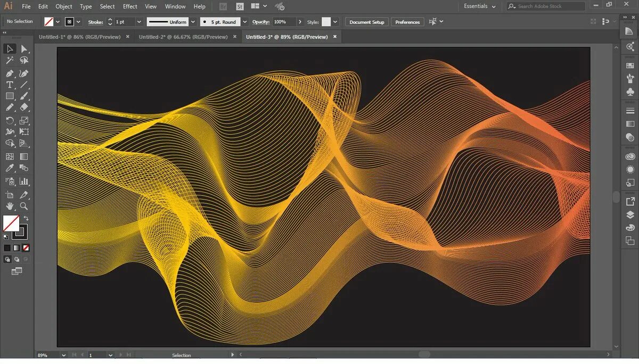This screenshot has height=364, width=639.
Task: Open the 5 pt. Round brush dropdown
Action: coord(244,22)
